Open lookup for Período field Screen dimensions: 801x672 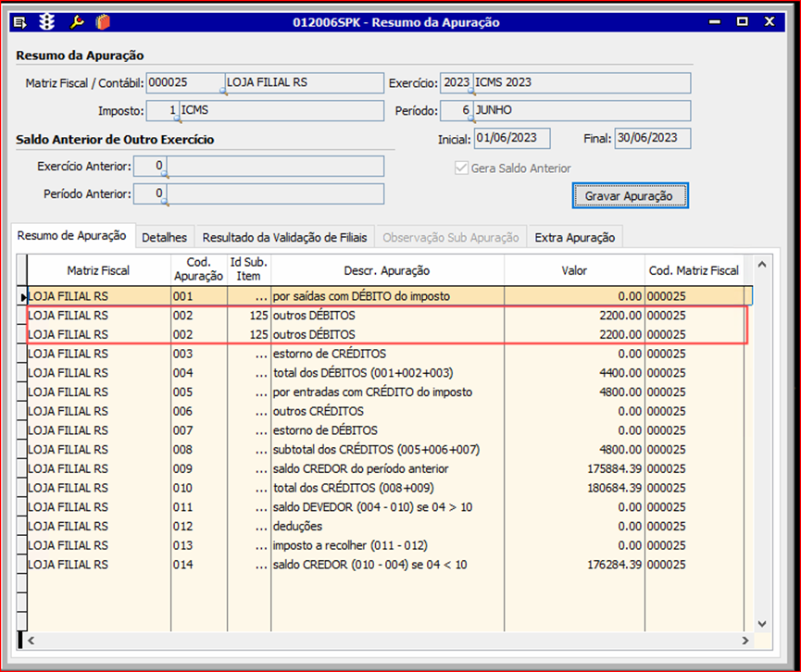[x=470, y=119]
